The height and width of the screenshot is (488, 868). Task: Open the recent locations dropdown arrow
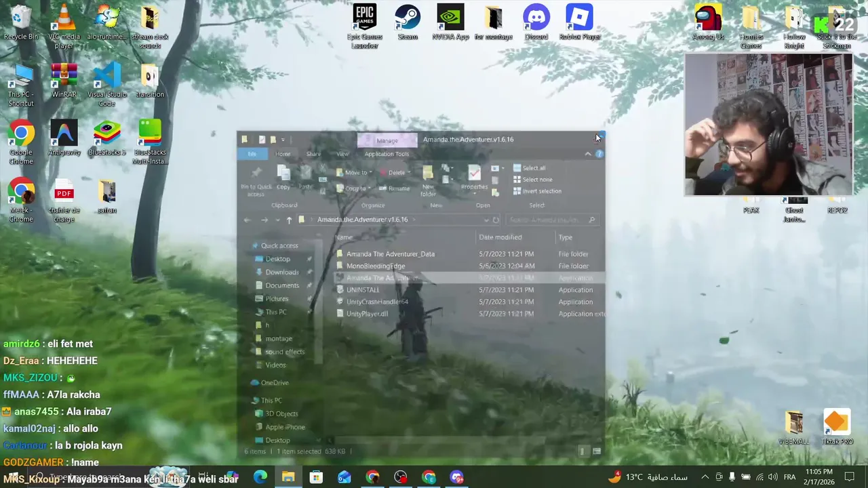pos(277,220)
